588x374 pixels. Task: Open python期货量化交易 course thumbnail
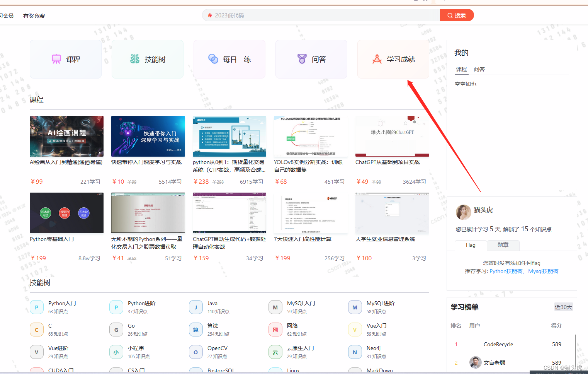[x=229, y=136]
